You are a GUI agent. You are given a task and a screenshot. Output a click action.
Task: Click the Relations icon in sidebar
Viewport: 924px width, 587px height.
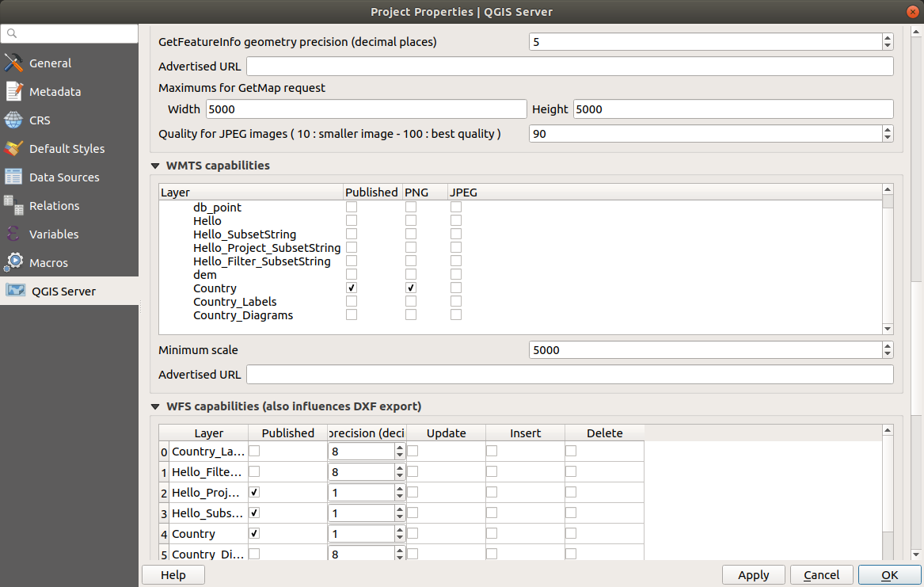[13, 206]
